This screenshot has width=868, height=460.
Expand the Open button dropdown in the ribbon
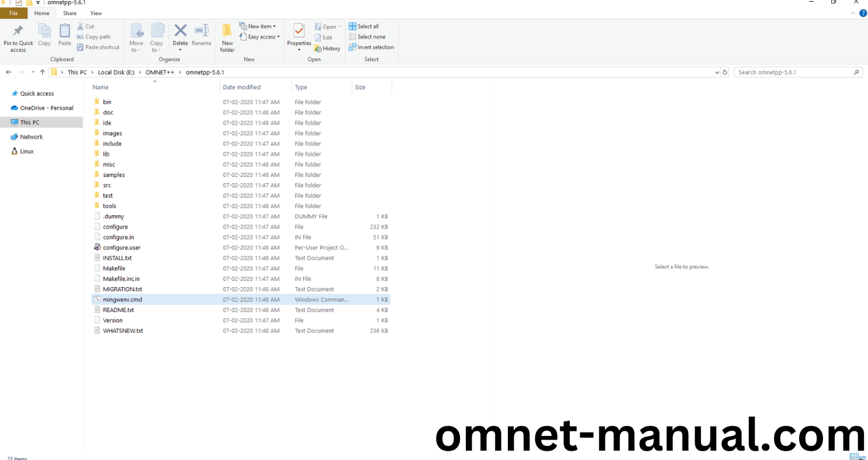[339, 27]
